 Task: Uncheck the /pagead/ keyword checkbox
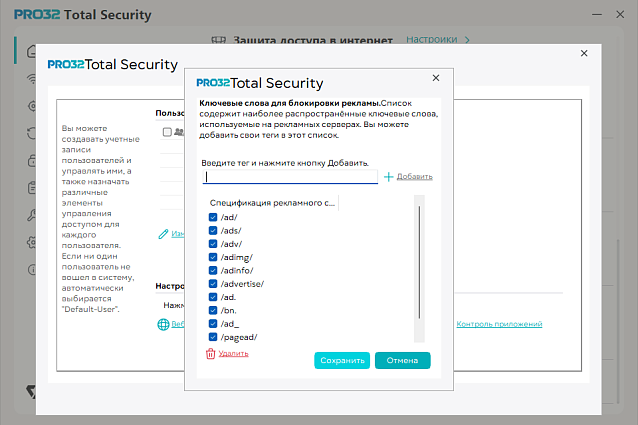(x=213, y=337)
